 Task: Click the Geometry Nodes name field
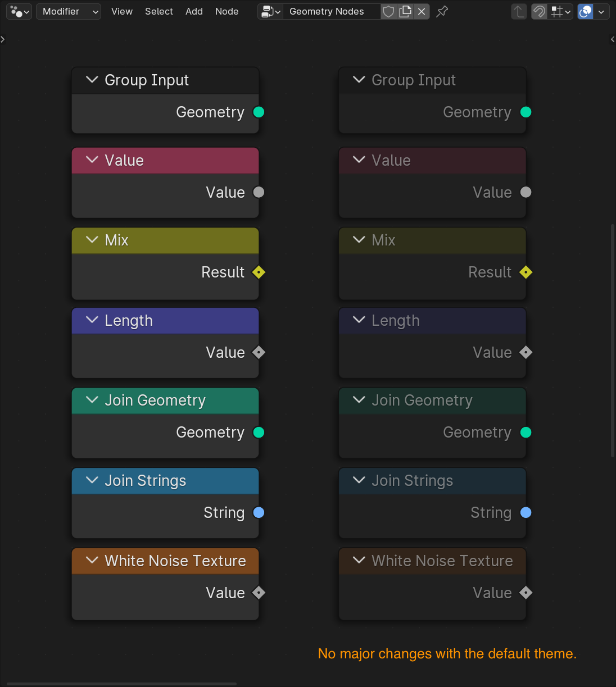[x=330, y=11]
